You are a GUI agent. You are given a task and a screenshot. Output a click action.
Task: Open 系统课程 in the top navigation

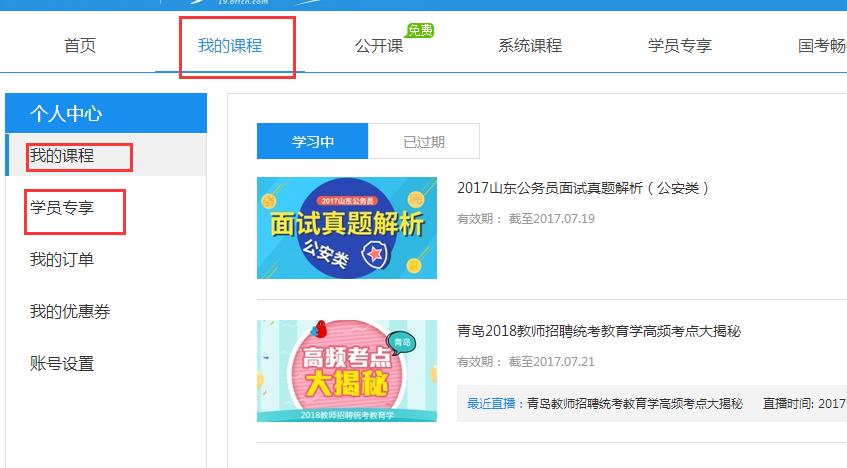[530, 46]
